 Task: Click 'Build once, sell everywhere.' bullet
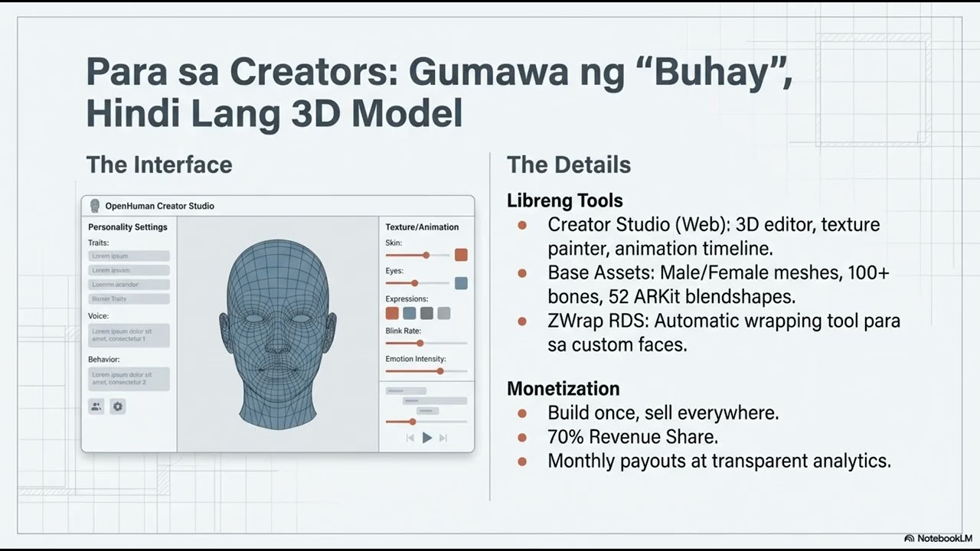click(663, 412)
